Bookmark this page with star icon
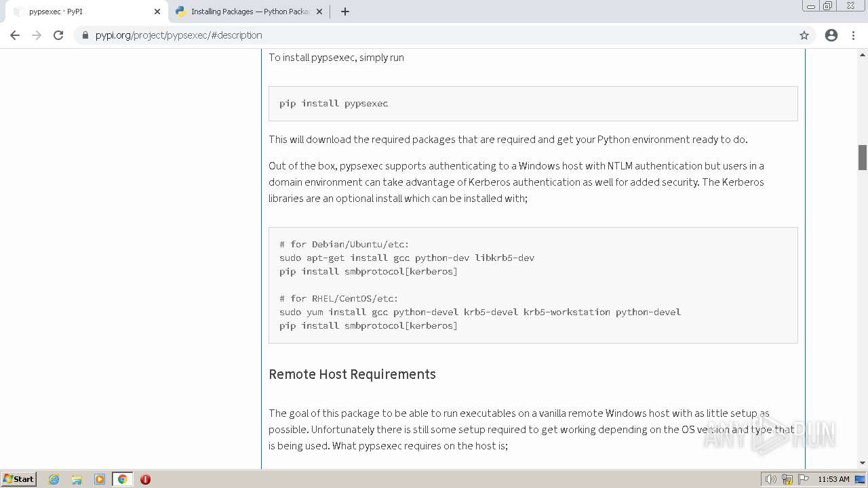This screenshot has height=488, width=868. coord(804,35)
